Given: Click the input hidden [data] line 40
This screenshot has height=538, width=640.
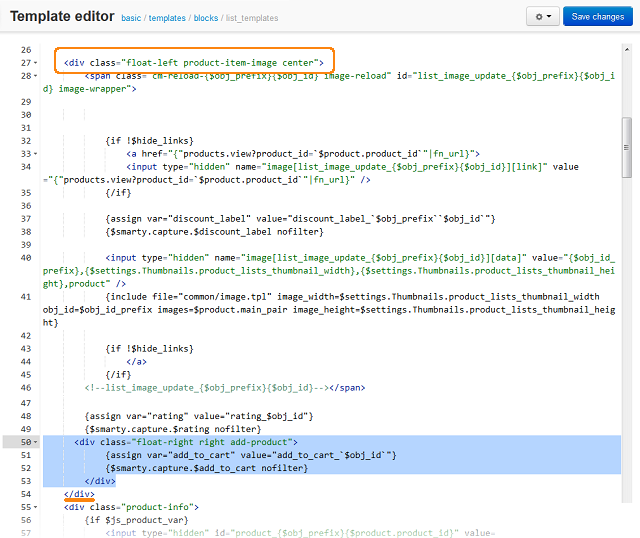Looking at the screenshot, I should tap(329, 271).
